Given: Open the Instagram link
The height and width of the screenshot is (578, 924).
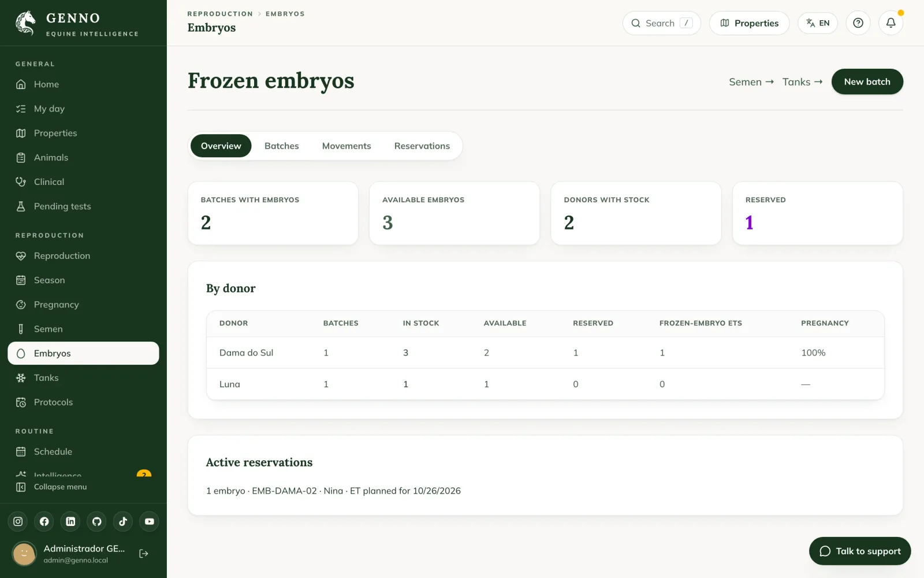Looking at the screenshot, I should coord(18,521).
